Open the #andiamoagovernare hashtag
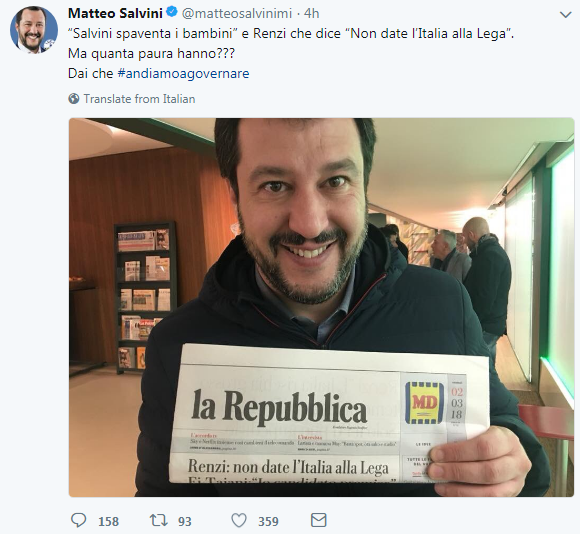The image size is (580, 534). click(x=183, y=73)
